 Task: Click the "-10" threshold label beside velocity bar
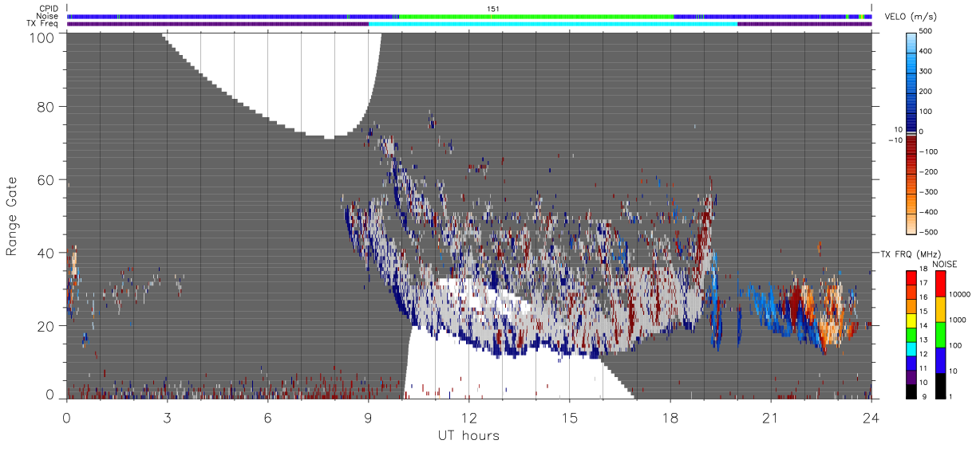[x=895, y=140]
